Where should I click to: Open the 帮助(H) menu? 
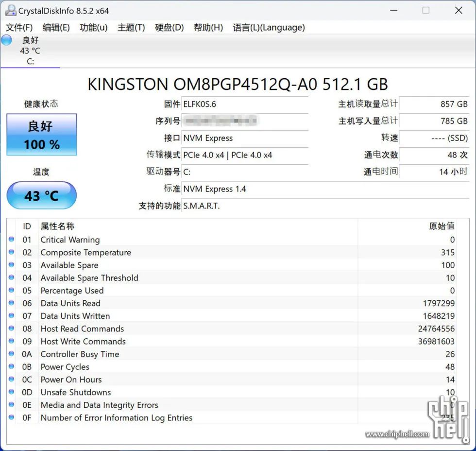(208, 28)
